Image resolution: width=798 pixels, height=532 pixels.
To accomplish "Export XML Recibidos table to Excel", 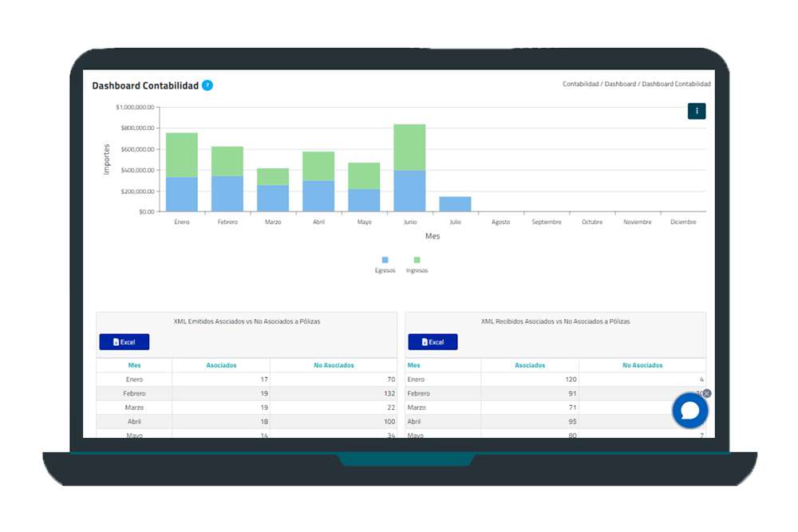I will pos(433,342).
